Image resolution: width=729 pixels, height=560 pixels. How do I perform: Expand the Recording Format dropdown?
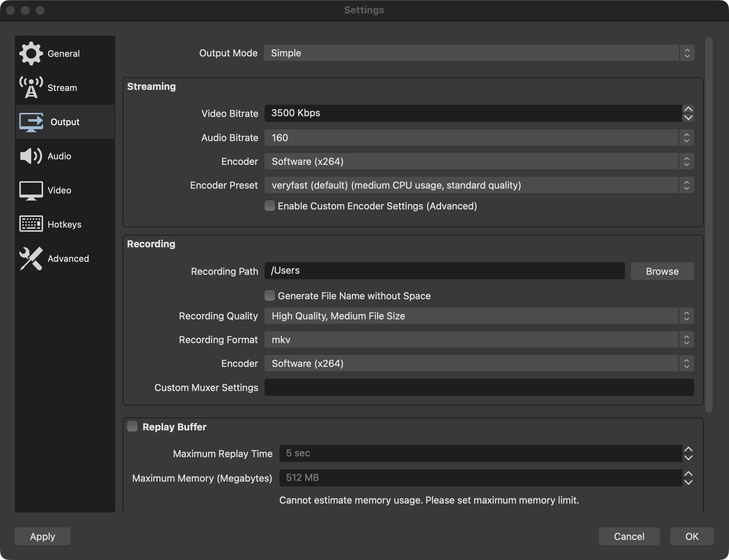[x=479, y=340]
